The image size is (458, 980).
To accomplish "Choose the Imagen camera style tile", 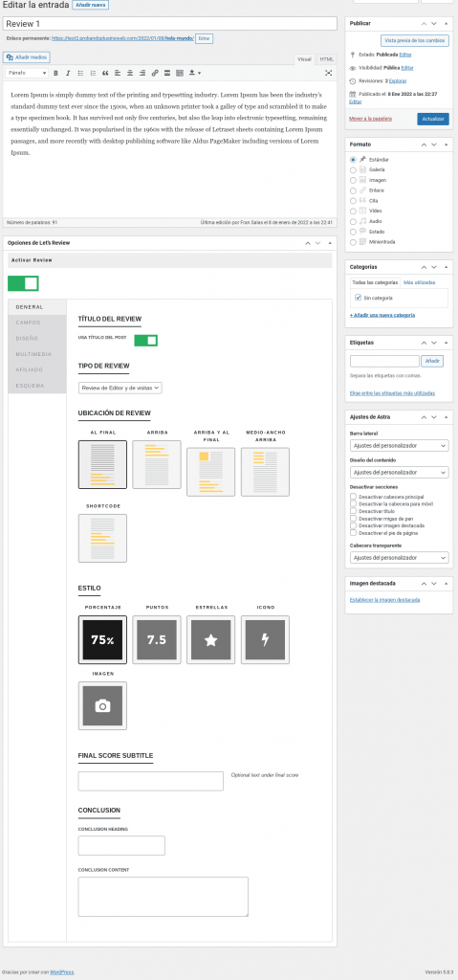I will pos(102,705).
